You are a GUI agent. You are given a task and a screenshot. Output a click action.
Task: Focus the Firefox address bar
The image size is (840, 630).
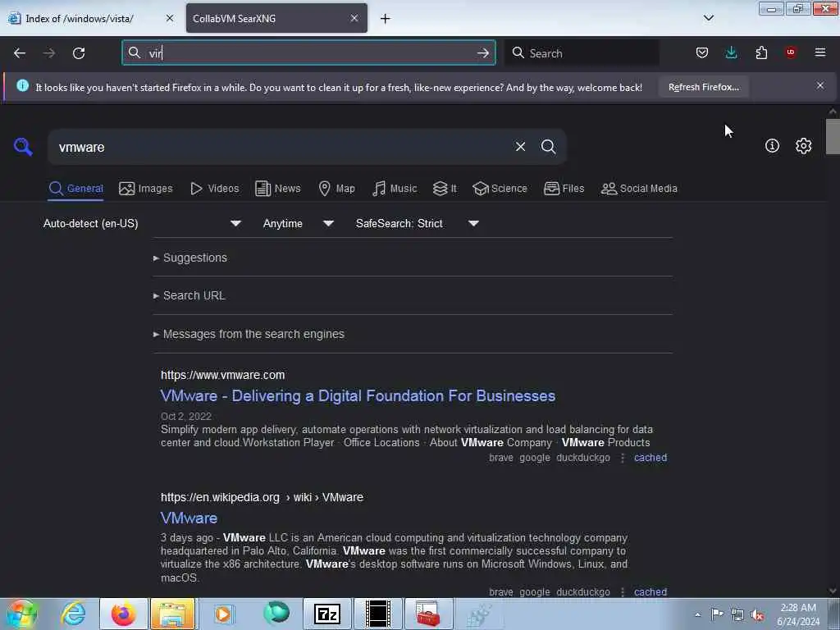click(308, 53)
